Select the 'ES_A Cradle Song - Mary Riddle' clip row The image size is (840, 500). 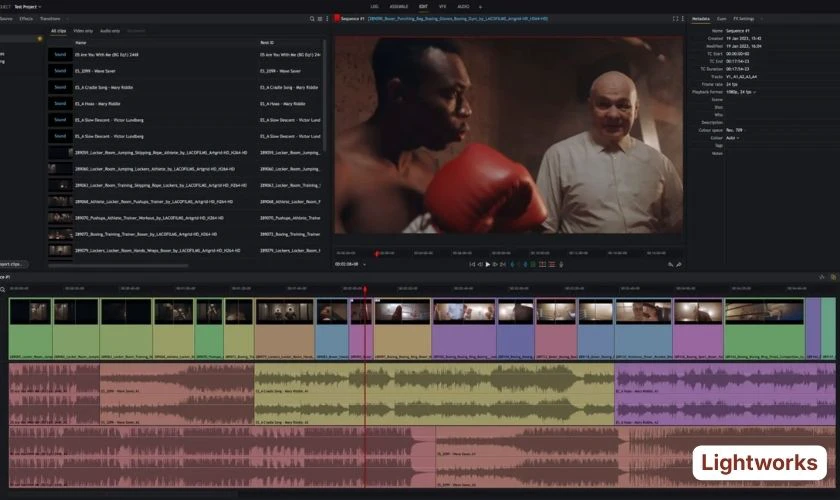[x=185, y=87]
